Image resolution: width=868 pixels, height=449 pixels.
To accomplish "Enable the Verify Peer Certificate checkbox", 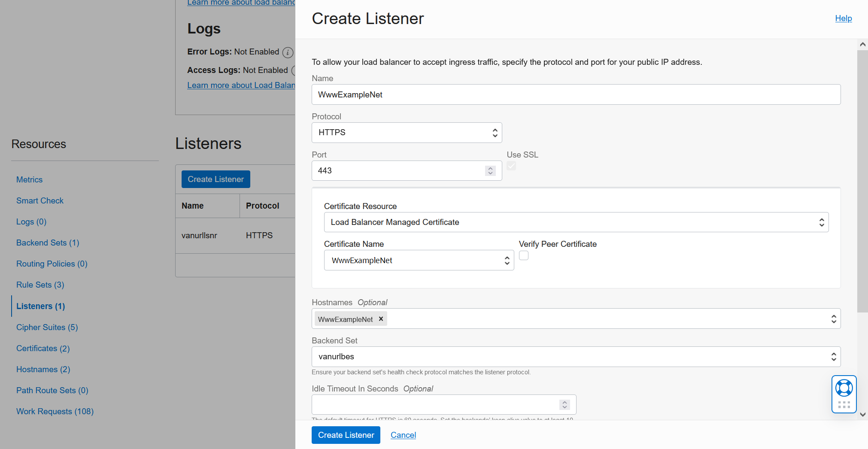I will (x=524, y=256).
